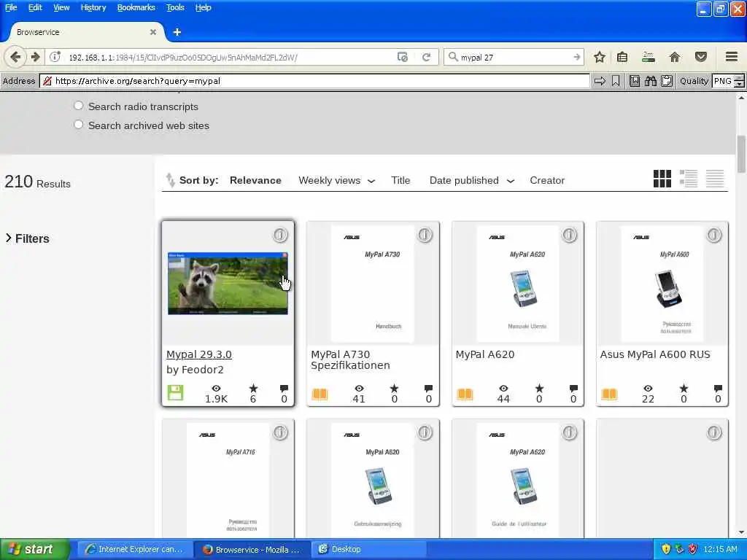Sort results by Creator
747x560 pixels.
(x=547, y=181)
